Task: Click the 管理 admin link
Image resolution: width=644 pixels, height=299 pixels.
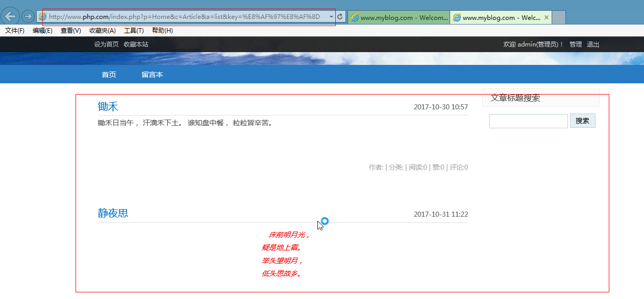Action: (x=576, y=44)
